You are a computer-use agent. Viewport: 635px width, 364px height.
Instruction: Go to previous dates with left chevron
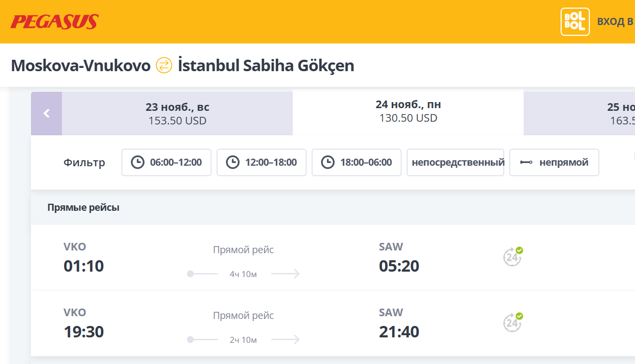tap(47, 114)
